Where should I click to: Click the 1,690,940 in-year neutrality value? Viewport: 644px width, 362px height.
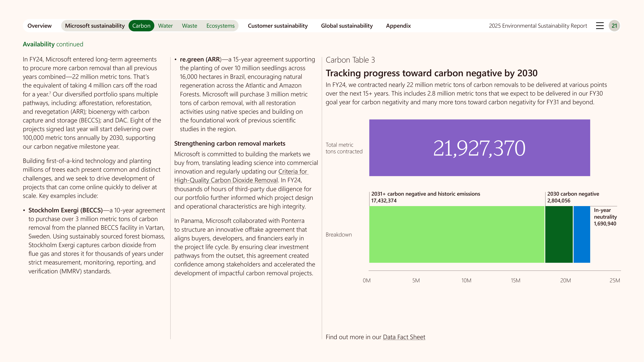click(605, 224)
